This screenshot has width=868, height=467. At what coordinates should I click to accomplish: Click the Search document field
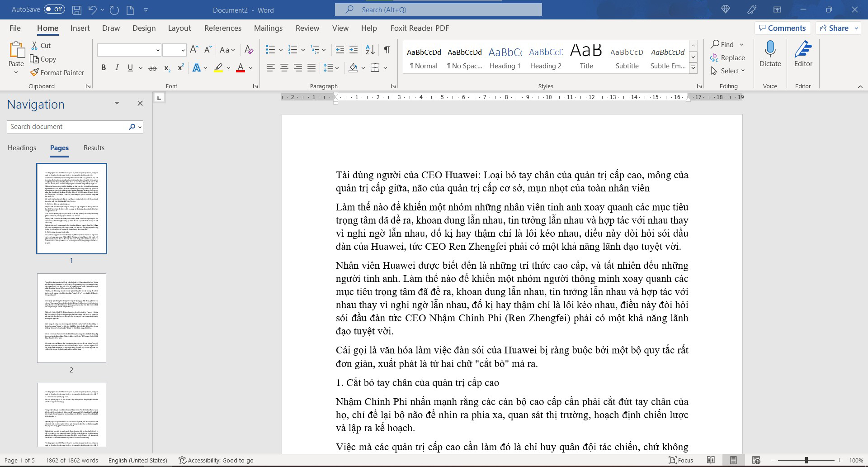point(67,127)
